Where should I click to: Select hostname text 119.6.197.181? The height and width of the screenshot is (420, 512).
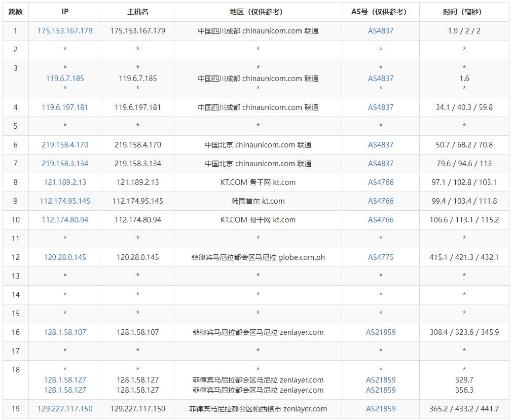point(138,107)
